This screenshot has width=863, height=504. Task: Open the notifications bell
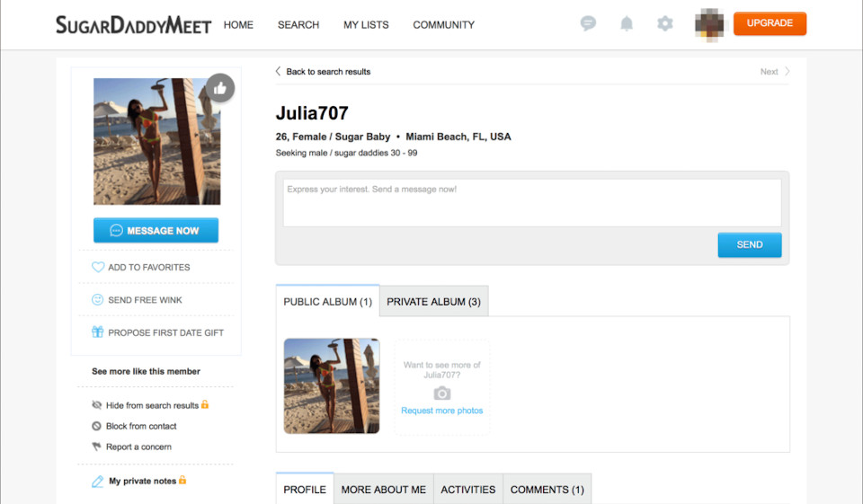(627, 24)
